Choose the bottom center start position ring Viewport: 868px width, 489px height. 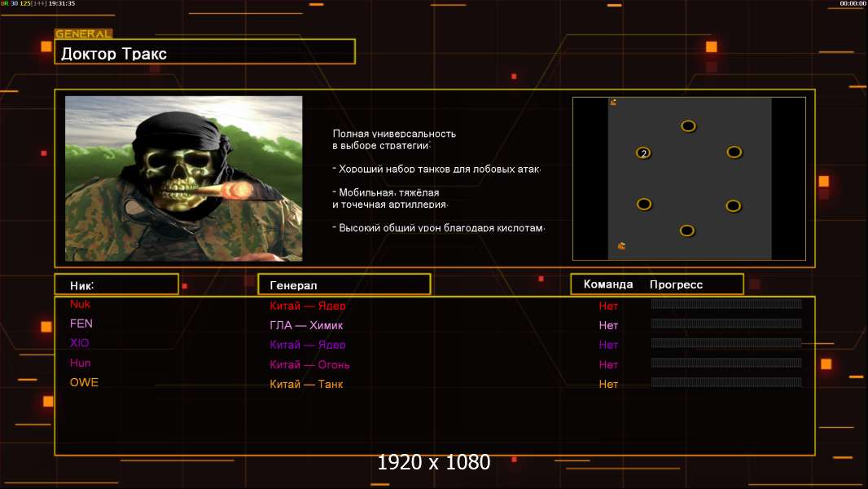[x=687, y=231]
